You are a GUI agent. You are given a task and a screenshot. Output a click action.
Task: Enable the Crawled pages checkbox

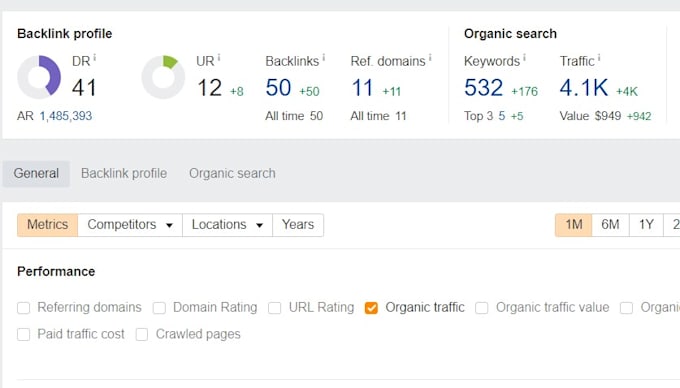tap(142, 334)
